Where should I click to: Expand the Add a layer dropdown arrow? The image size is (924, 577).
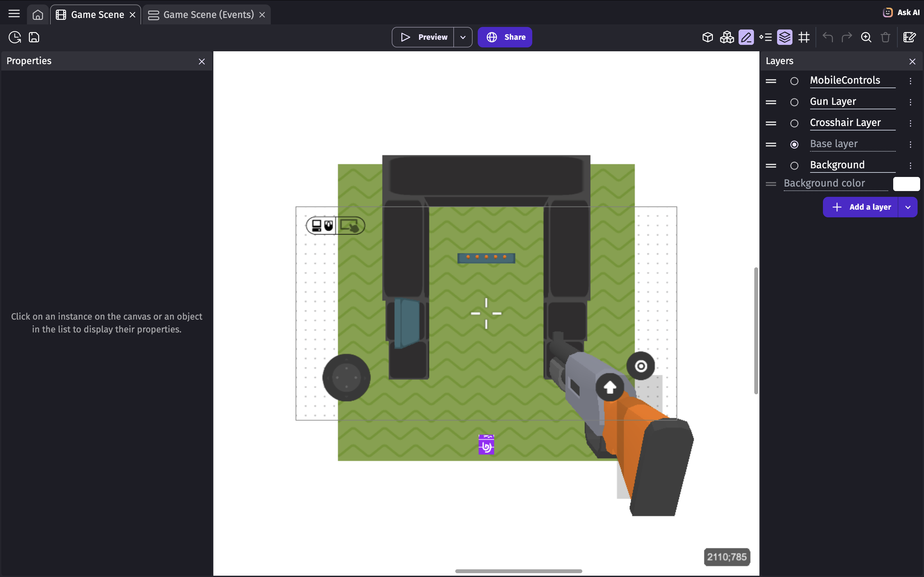click(x=908, y=207)
